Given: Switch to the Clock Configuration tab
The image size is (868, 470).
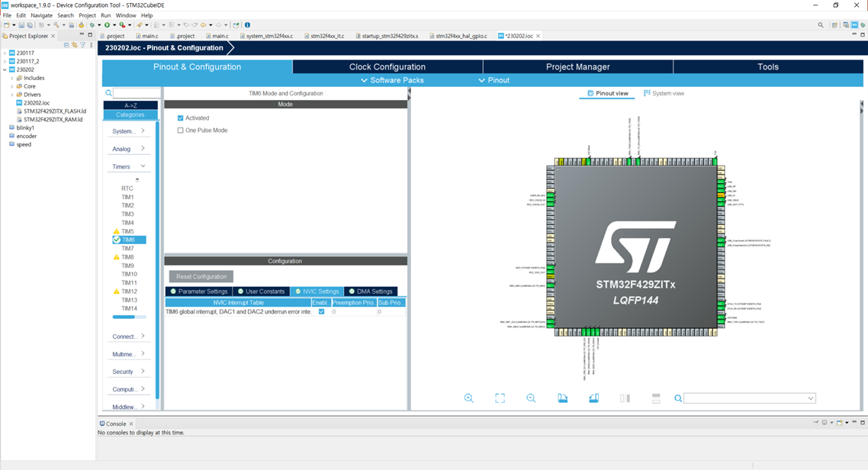Looking at the screenshot, I should point(387,66).
